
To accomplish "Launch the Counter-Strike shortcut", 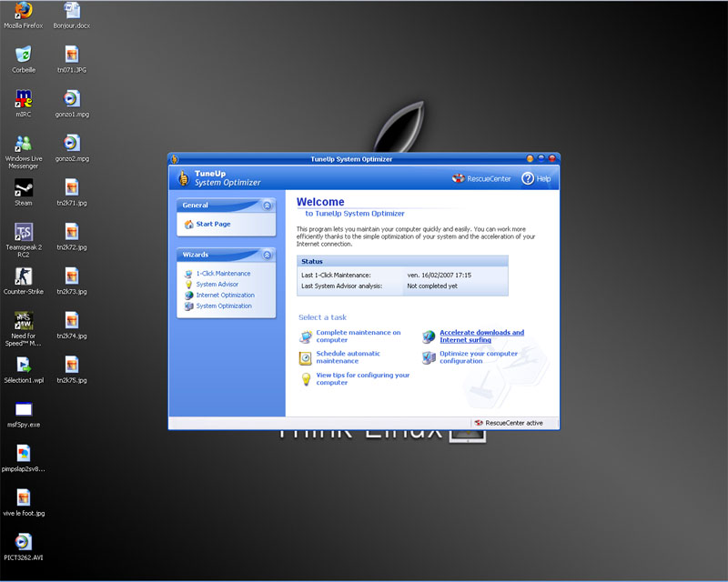I will pos(24,281).
